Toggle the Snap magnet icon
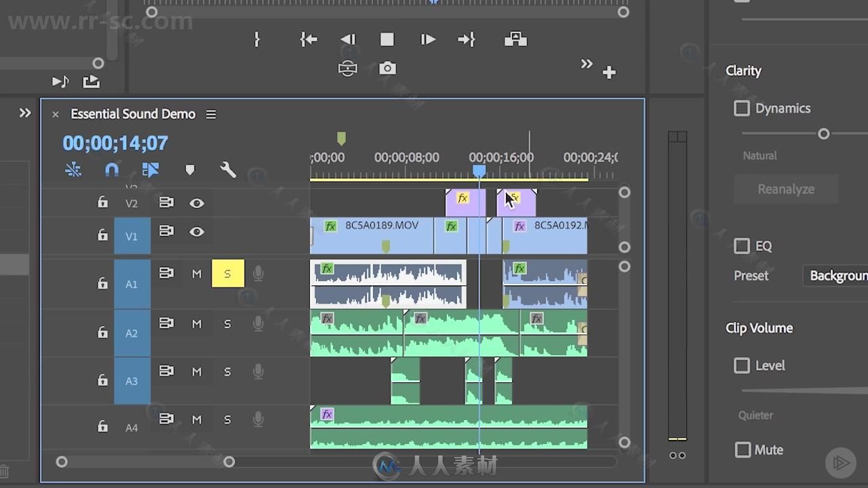 (112, 169)
